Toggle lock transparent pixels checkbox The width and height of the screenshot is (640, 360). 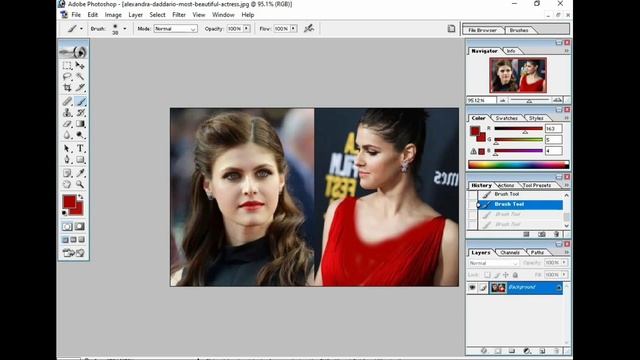(x=487, y=275)
